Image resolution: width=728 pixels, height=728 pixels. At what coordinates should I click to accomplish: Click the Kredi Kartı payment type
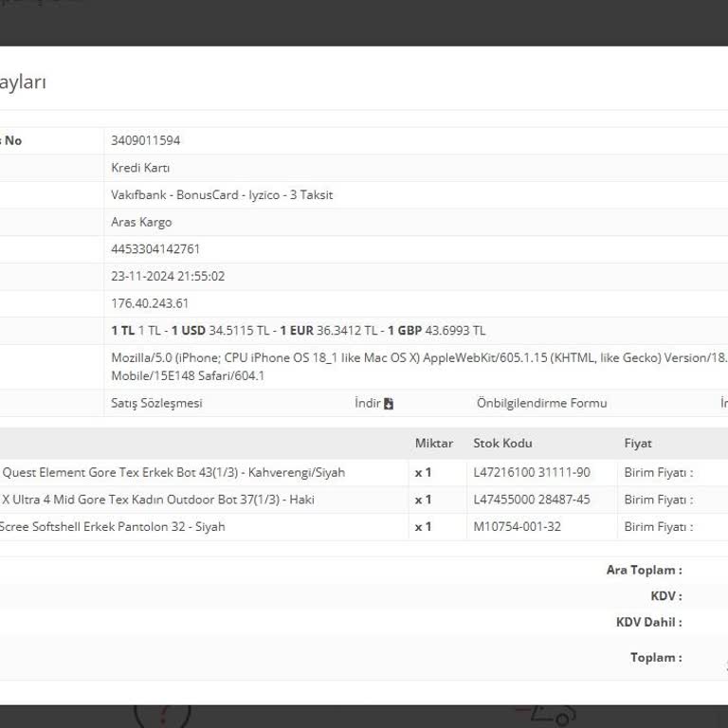point(140,168)
